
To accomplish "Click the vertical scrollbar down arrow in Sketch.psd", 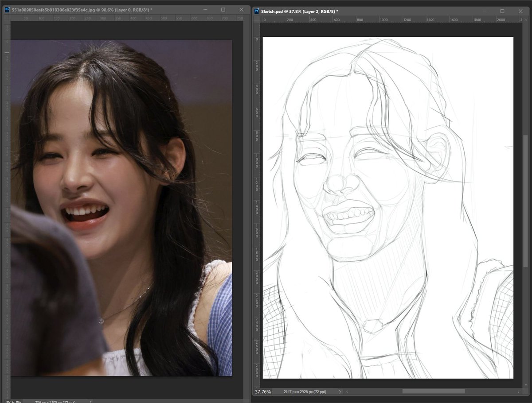I will (526, 384).
